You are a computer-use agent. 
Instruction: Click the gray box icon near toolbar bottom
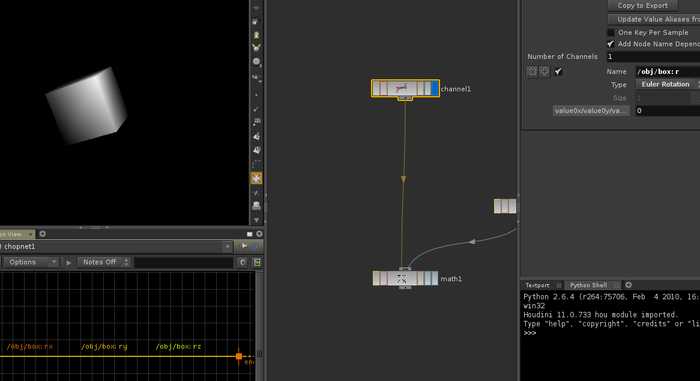coord(256,206)
